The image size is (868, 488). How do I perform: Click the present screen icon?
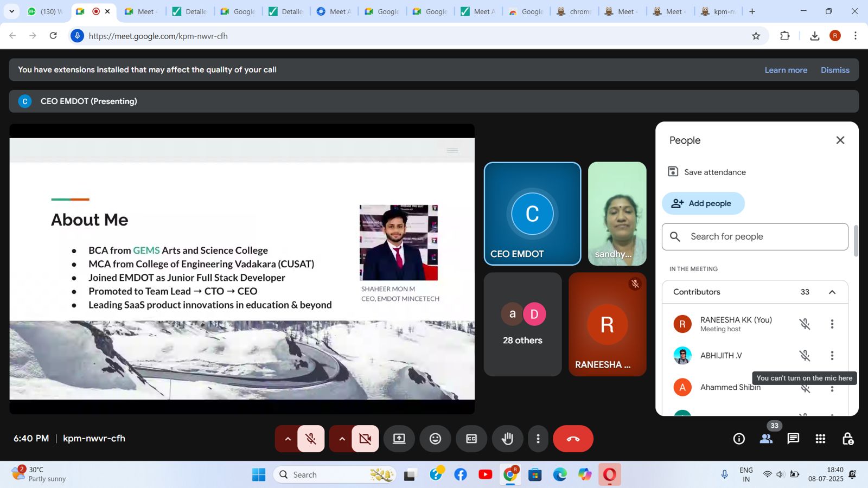(399, 439)
